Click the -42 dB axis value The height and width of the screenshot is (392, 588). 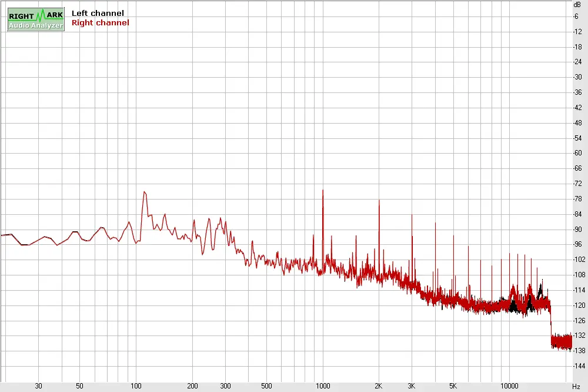point(577,108)
